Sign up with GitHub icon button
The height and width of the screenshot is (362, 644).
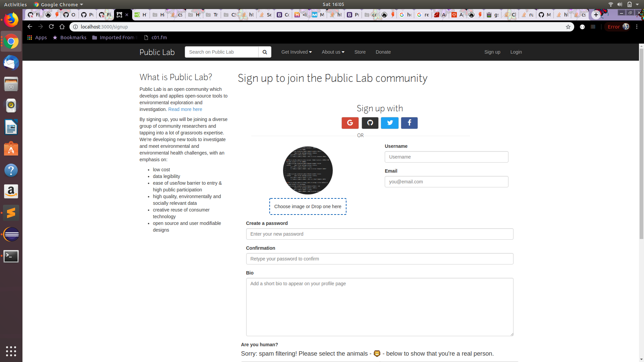click(x=370, y=123)
